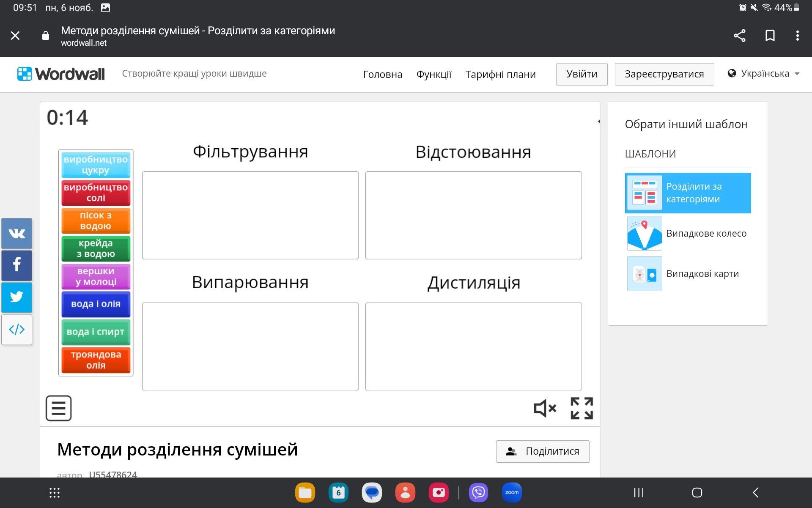
Task: Open the browser three-dot menu
Action: (x=798, y=36)
